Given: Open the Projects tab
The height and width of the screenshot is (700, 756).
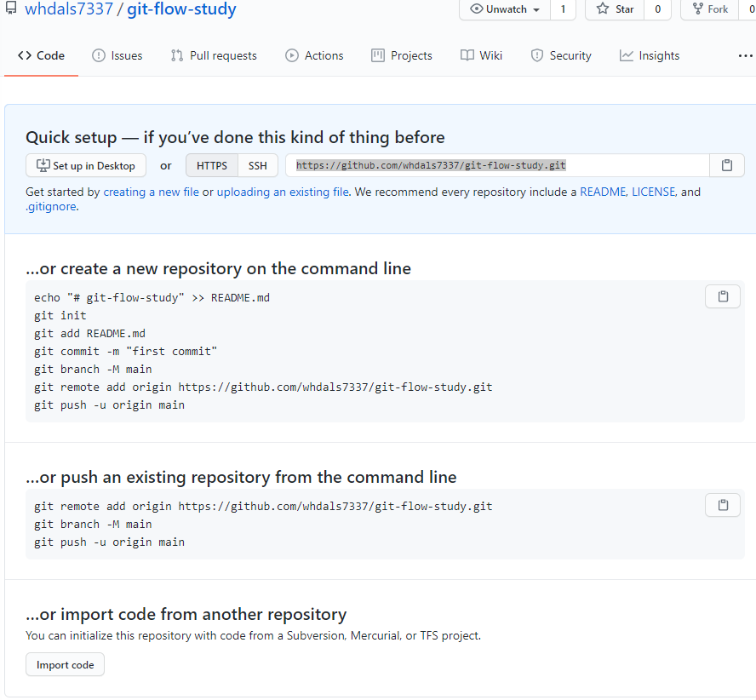Looking at the screenshot, I should pos(402,56).
